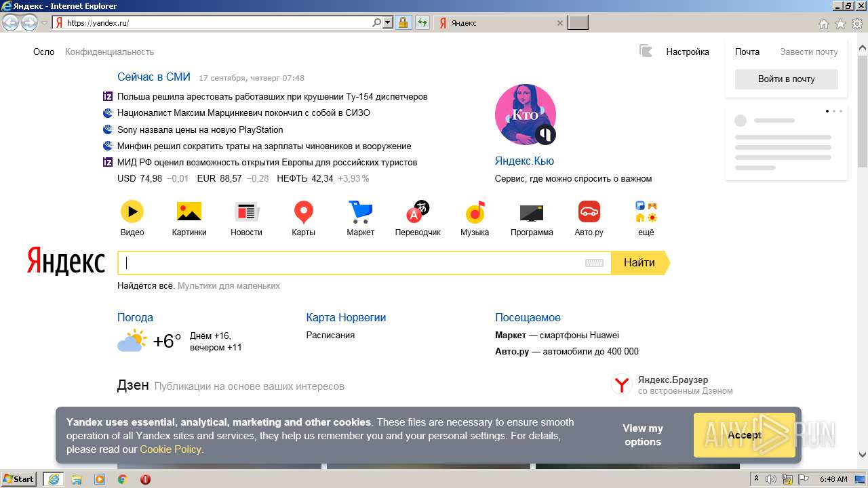Click the weather cloud-sun icon

pyautogui.click(x=132, y=340)
